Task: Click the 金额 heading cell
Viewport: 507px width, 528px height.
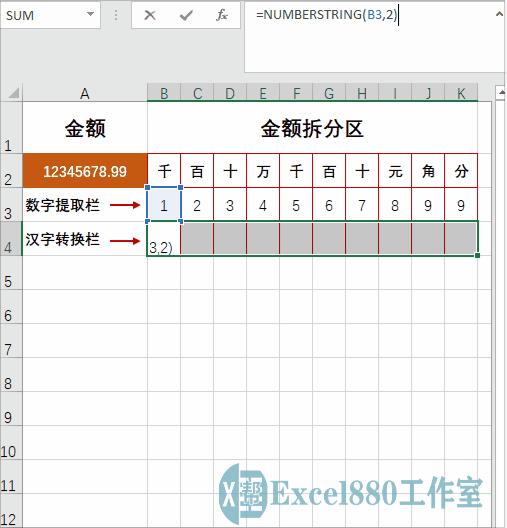Action: (85, 128)
